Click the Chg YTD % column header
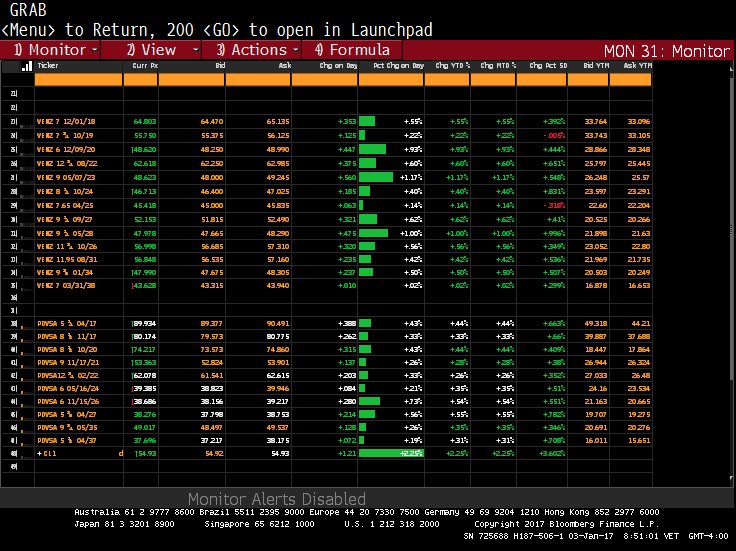This screenshot has height=551, width=736. coord(452,66)
